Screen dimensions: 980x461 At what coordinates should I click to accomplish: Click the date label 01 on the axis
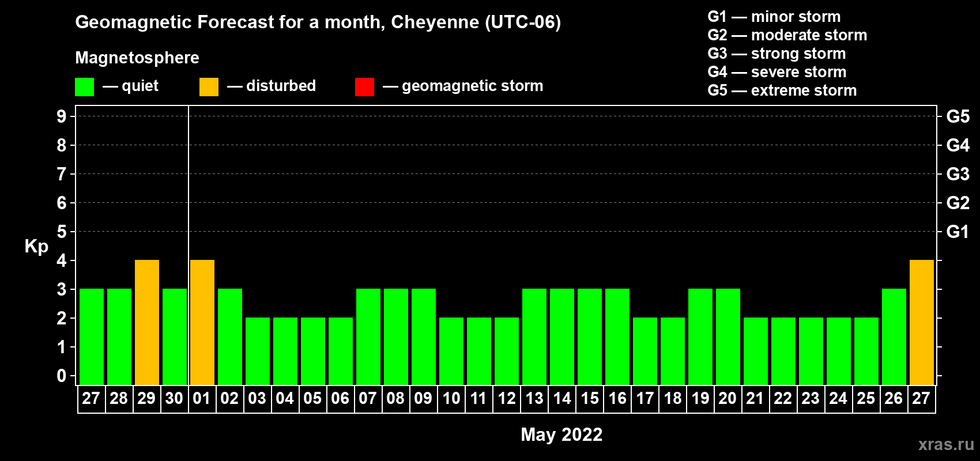(x=202, y=399)
